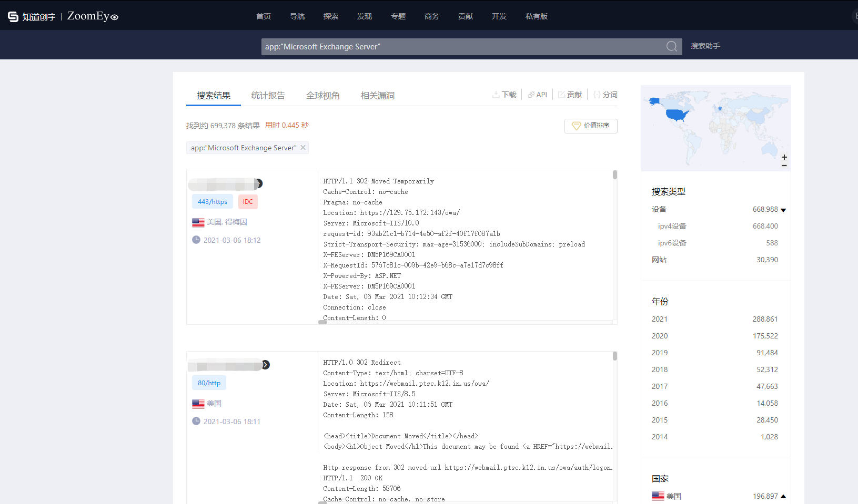Viewport: 858px width, 504px height.
Task: Switch to the 搜索结果 tab
Action: (x=214, y=96)
